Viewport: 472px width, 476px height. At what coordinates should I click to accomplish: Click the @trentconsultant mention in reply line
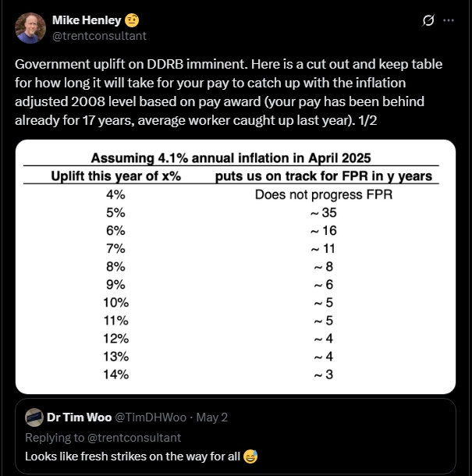(x=134, y=438)
